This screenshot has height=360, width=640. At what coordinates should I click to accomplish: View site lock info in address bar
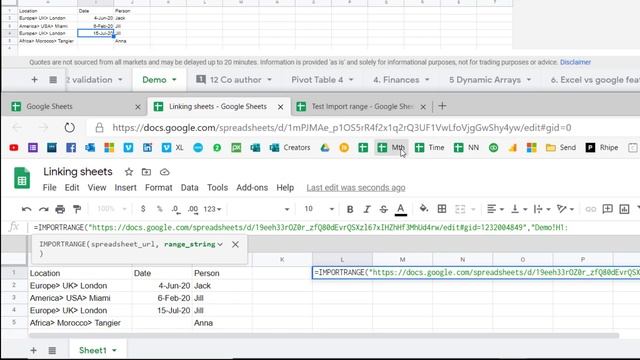coord(99,128)
